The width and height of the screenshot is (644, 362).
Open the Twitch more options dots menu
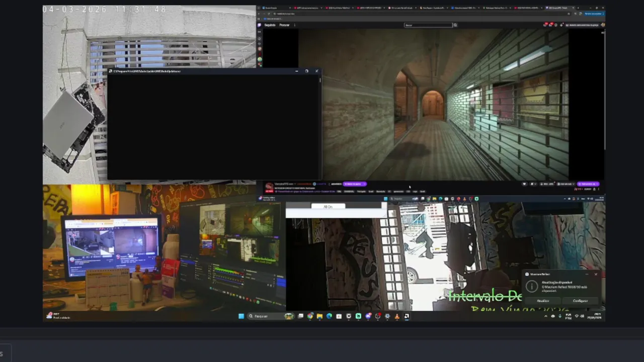point(295,25)
